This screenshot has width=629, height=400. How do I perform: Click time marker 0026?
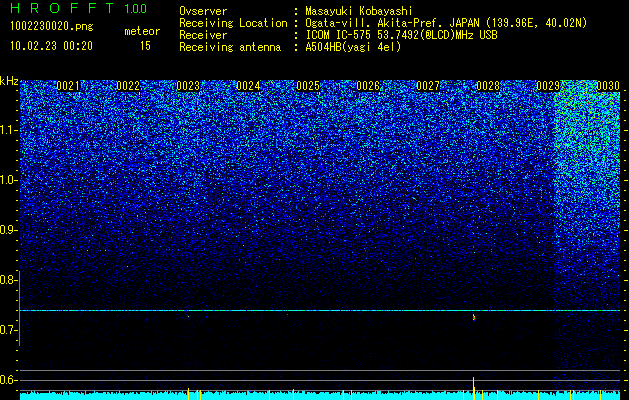pos(368,86)
